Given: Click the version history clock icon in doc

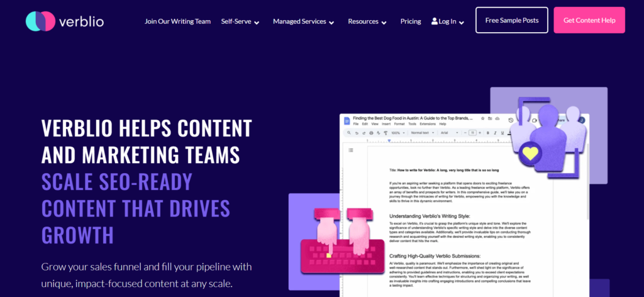Looking at the screenshot, I should point(511,120).
